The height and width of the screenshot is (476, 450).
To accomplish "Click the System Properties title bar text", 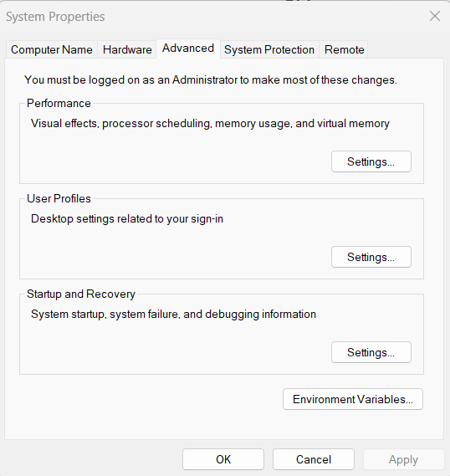I will [x=55, y=17].
